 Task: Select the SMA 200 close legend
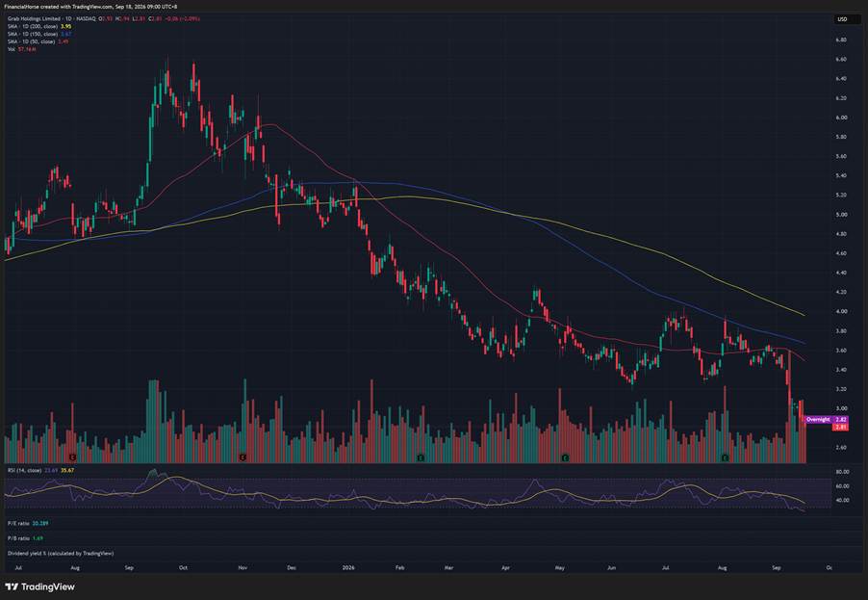pyautogui.click(x=39, y=26)
